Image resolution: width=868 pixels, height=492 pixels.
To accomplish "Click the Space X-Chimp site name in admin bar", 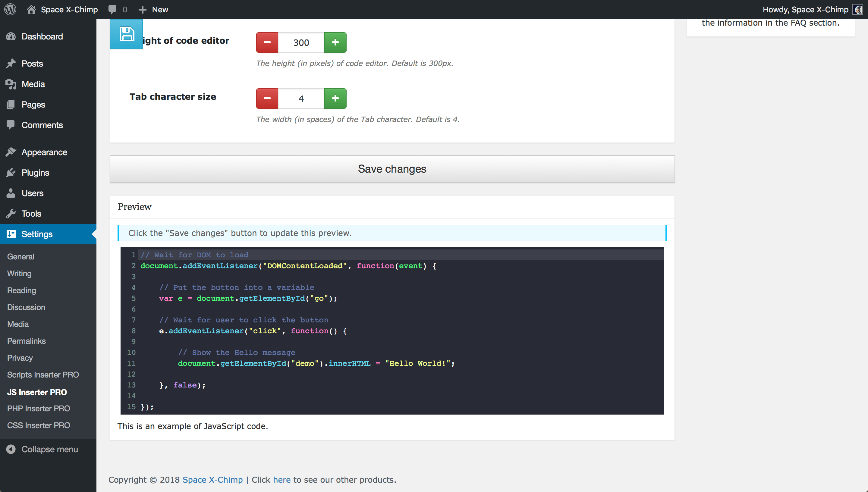I will coord(69,9).
